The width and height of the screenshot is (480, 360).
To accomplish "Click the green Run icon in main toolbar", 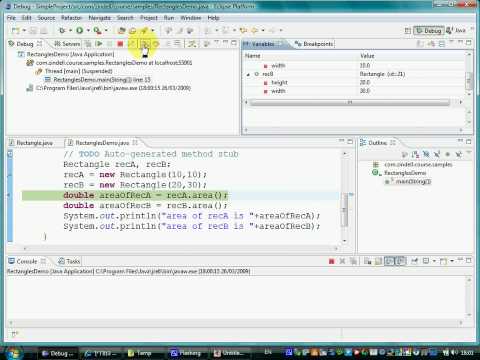I will click(x=80, y=31).
